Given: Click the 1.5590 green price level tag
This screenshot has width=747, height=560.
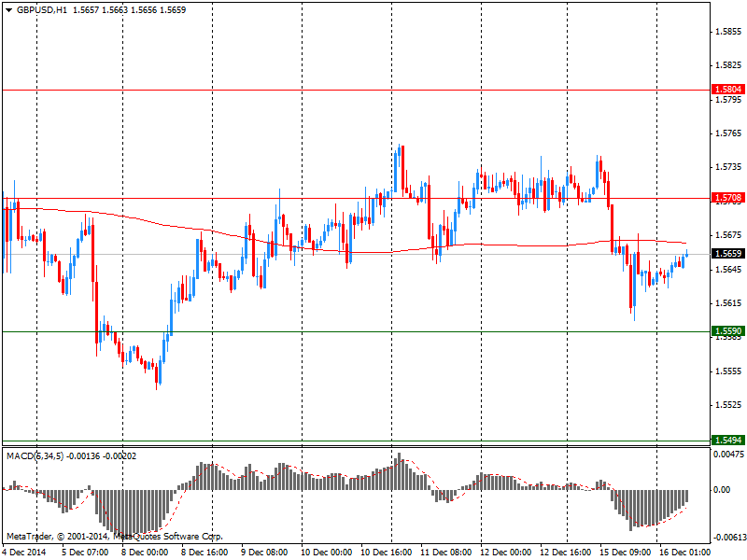Looking at the screenshot, I should pos(727,331).
